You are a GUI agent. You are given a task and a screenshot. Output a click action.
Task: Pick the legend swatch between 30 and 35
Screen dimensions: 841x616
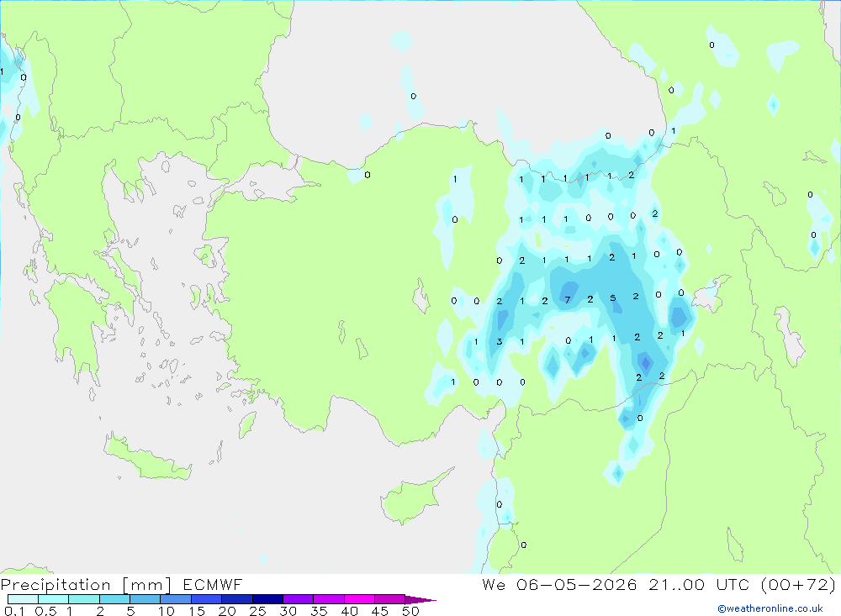coord(299,599)
